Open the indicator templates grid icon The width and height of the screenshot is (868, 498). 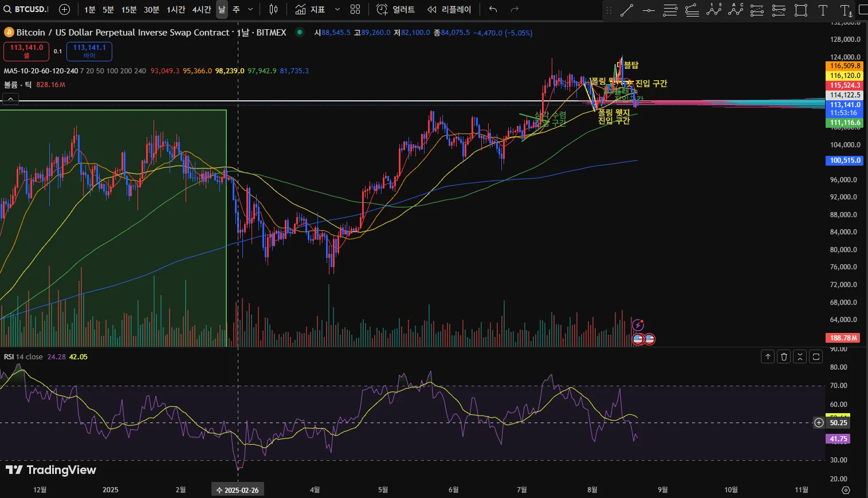355,9
